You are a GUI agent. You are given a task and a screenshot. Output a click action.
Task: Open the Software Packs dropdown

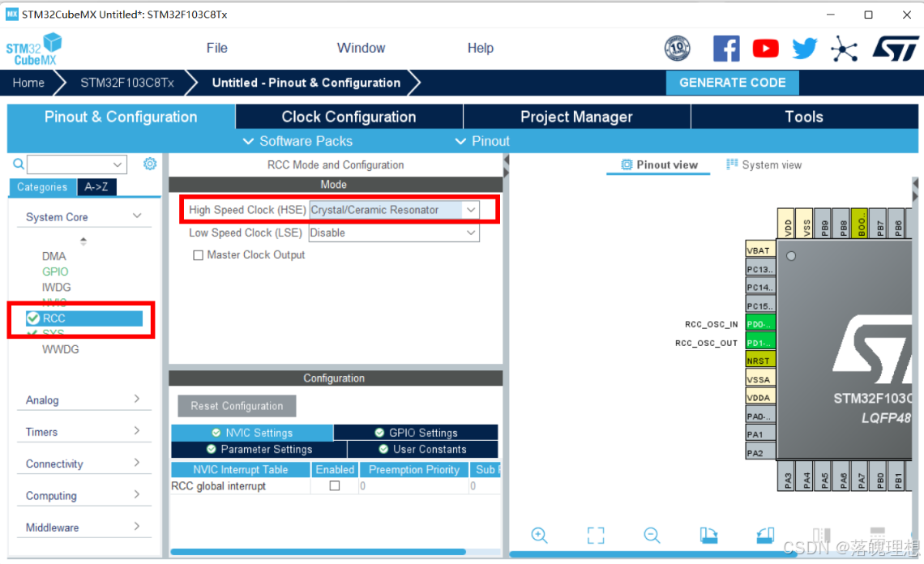pyautogui.click(x=297, y=141)
